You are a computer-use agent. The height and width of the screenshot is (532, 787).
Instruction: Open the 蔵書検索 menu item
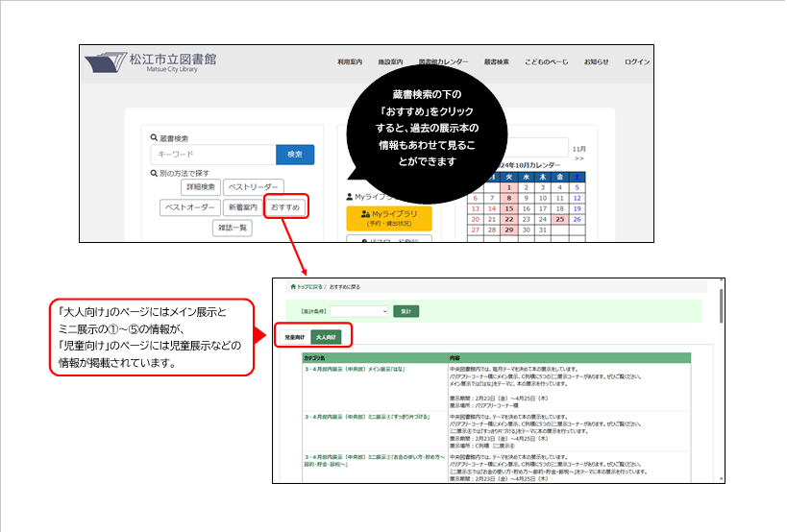tap(497, 61)
